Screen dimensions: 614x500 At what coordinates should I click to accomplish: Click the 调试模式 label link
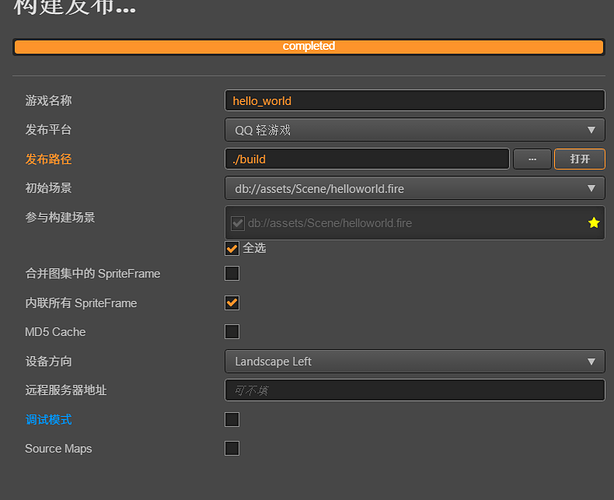(x=48, y=419)
